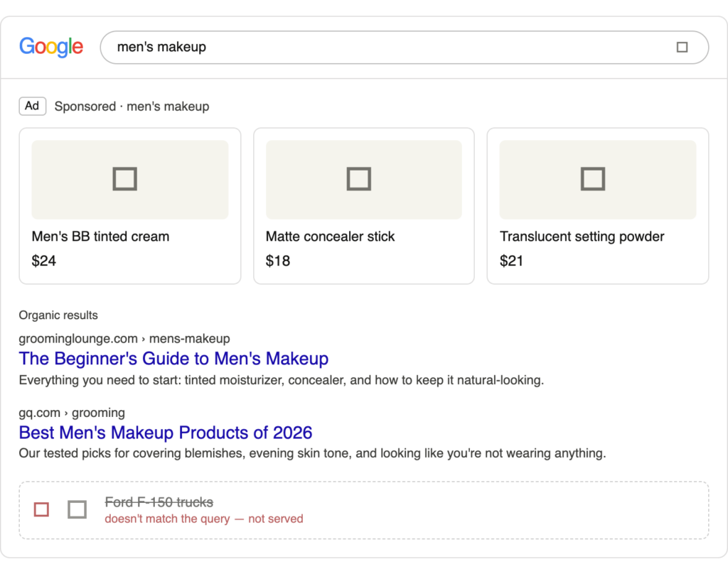Click the Google logo

pos(51,47)
